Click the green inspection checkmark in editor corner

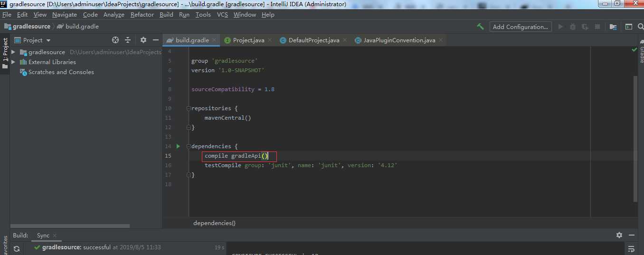tap(634, 49)
